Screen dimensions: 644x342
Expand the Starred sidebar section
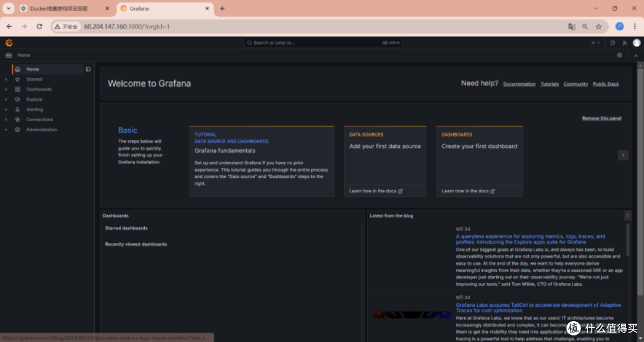6,79
